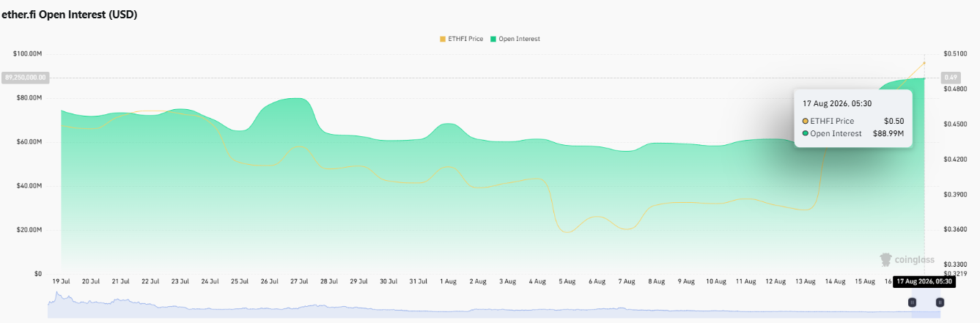The width and height of the screenshot is (980, 323).
Task: Click the 27 Jul date on the x-axis
Action: (298, 281)
